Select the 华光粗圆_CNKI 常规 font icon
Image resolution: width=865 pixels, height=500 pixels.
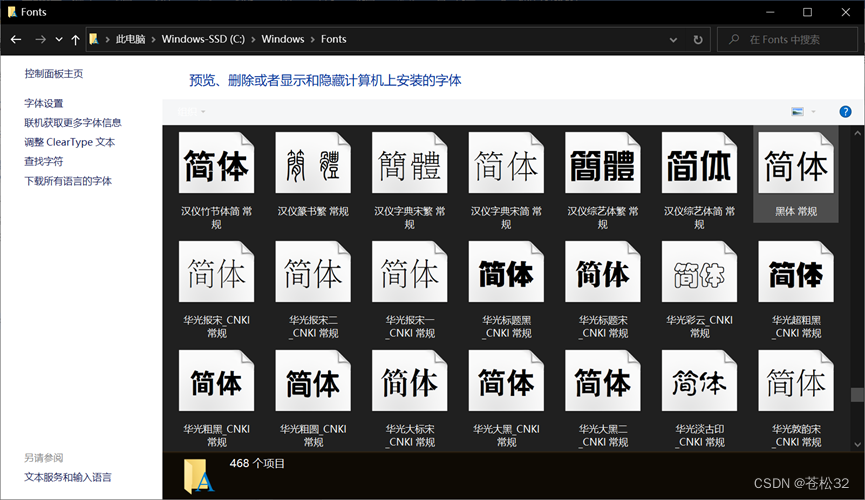(313, 380)
